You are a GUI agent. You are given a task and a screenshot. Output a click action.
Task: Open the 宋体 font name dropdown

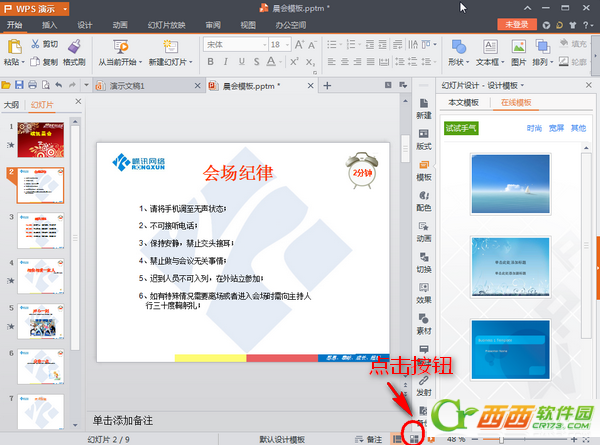pyautogui.click(x=264, y=45)
